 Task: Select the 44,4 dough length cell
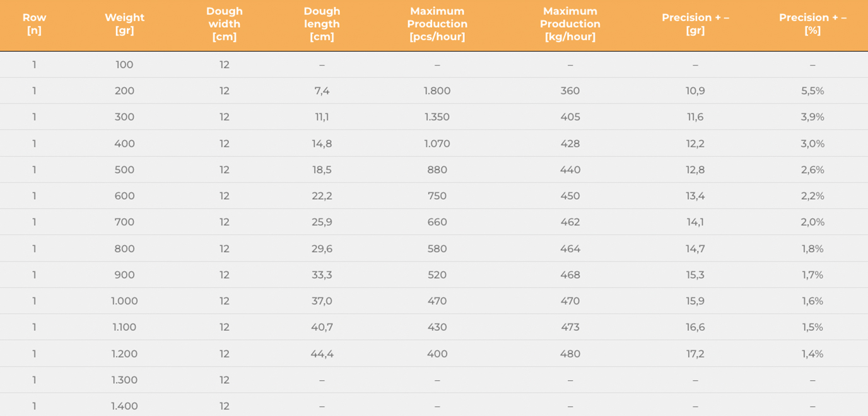(322, 354)
